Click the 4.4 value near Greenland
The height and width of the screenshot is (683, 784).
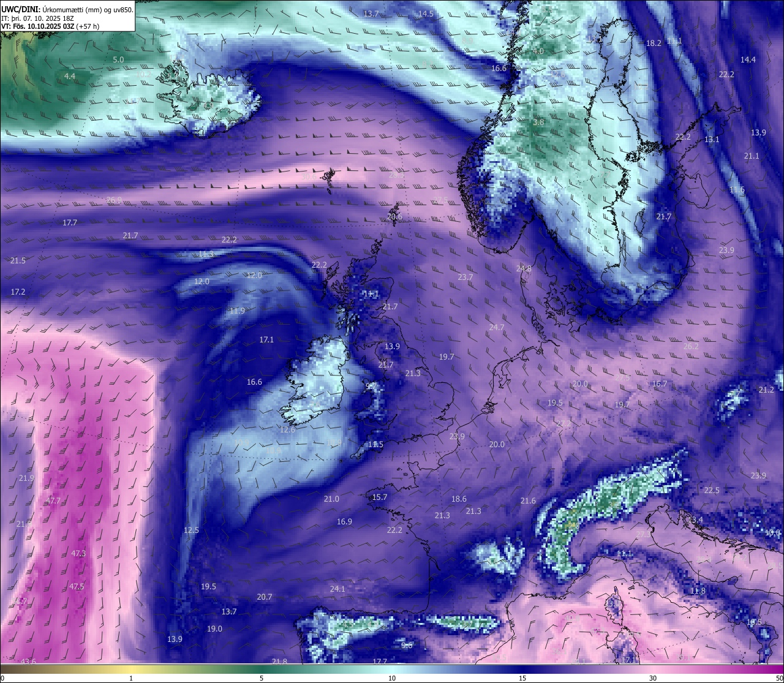(70, 76)
